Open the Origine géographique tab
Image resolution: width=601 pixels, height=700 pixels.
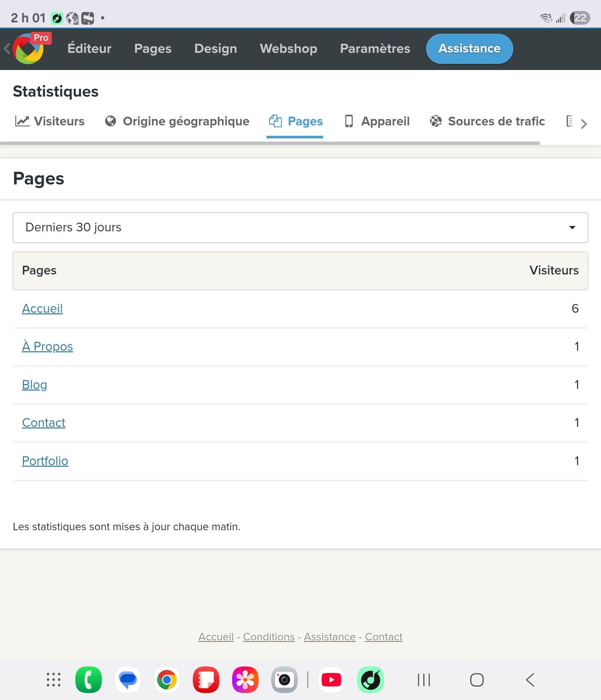(x=177, y=121)
